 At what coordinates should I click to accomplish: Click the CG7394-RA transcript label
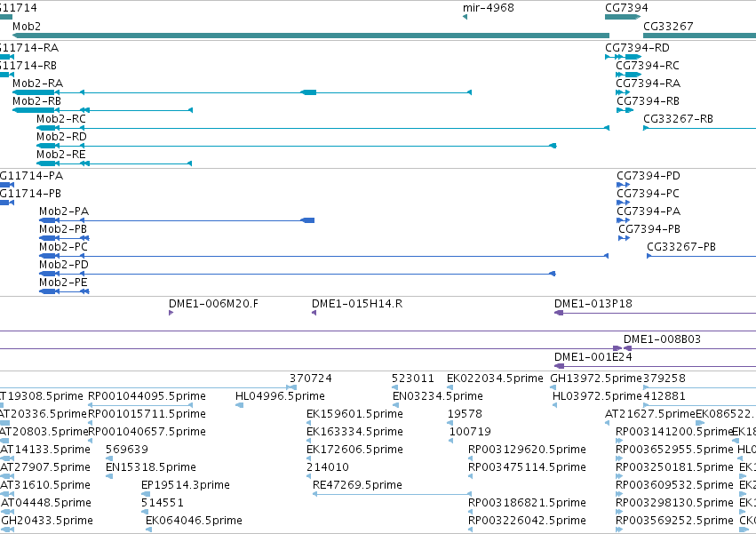[648, 84]
